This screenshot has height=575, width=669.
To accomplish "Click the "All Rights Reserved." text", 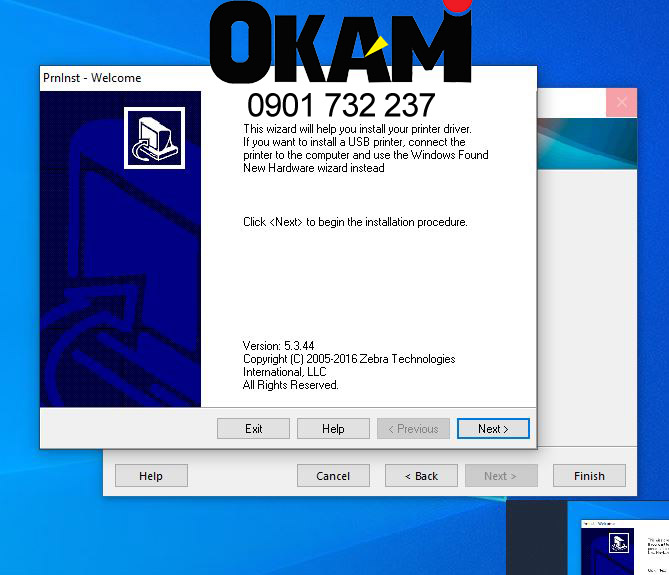I will coord(291,385).
